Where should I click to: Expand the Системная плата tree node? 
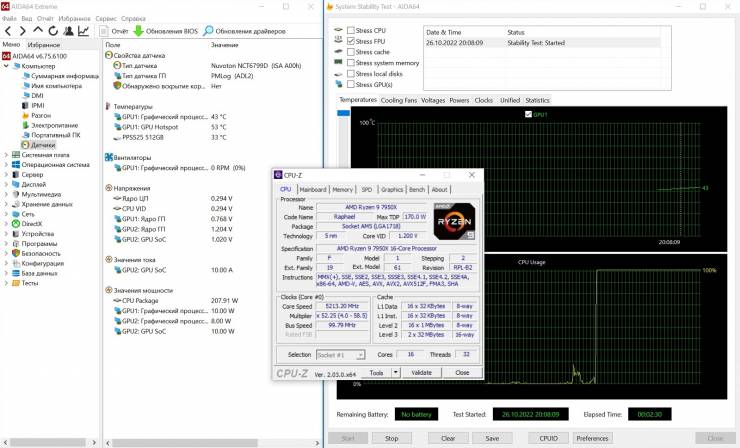tap(6, 155)
